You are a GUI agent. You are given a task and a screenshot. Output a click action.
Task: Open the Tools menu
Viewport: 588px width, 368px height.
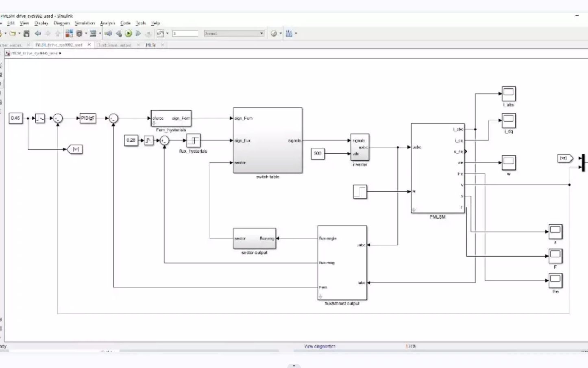tap(141, 23)
